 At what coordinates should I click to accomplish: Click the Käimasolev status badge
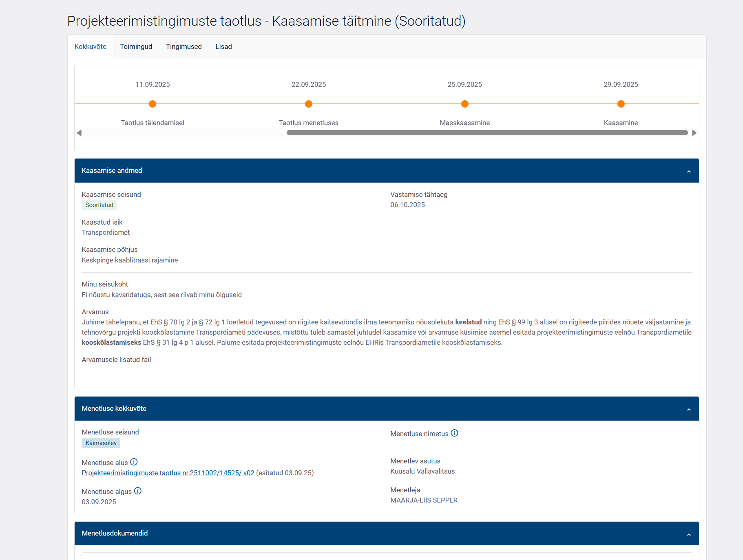[101, 443]
